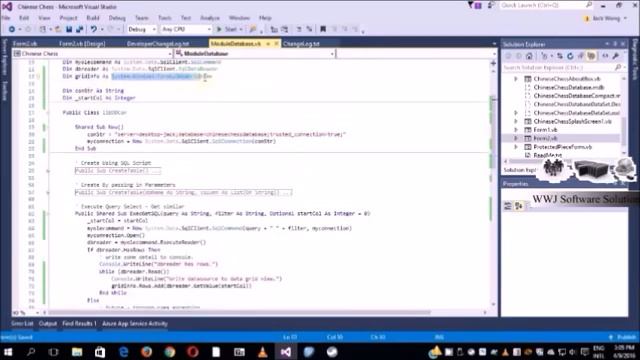Expand the ProtectedPieceForm.vb node

(x=516, y=147)
